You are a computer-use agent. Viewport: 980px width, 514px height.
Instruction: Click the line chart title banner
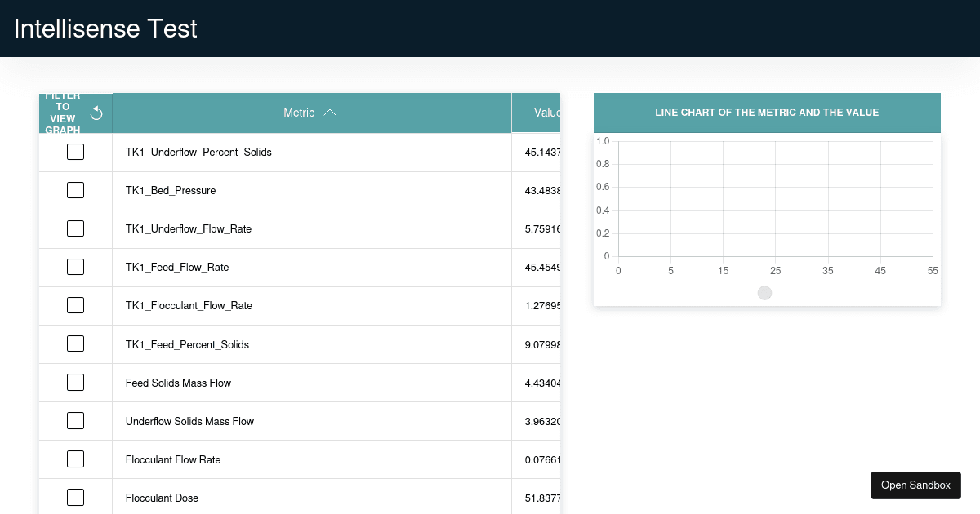[767, 113]
